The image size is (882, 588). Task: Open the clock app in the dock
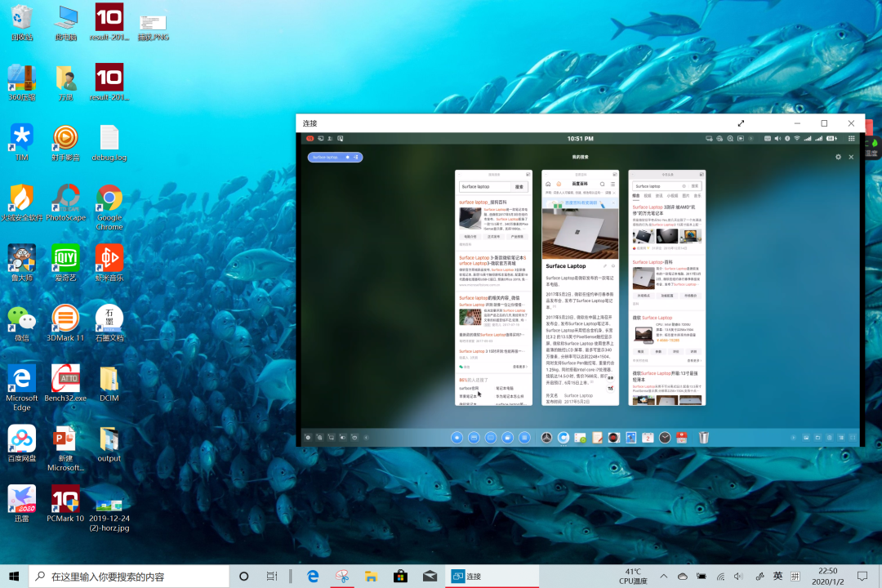[665, 438]
